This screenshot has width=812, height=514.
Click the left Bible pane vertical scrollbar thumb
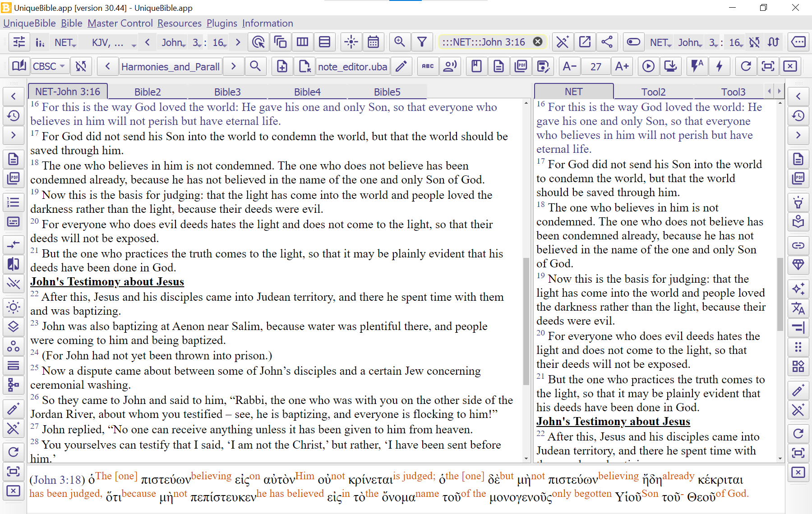(526, 321)
